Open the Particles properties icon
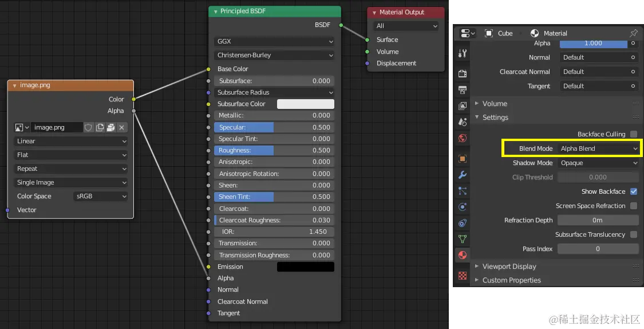The image size is (644, 329). coord(463,191)
